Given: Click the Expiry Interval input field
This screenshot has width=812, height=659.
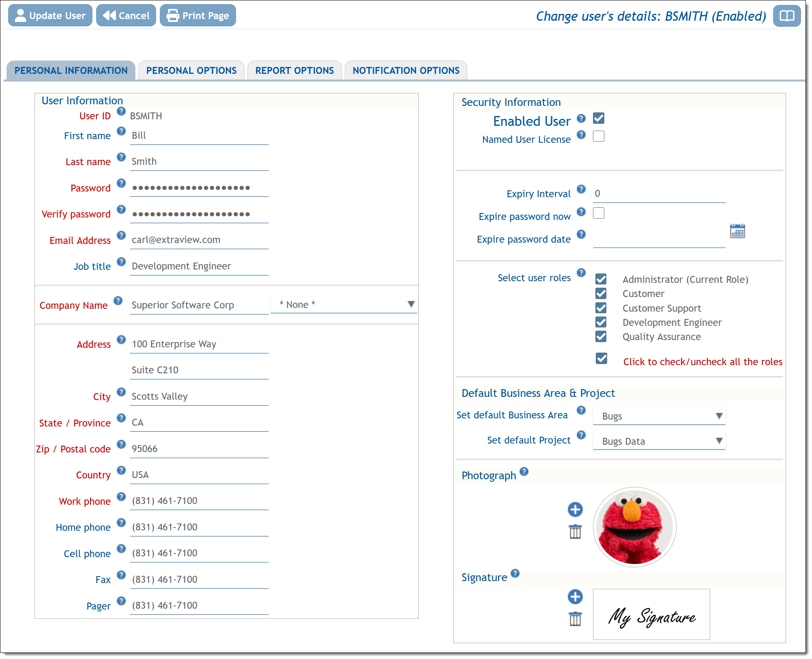Looking at the screenshot, I should pos(659,194).
